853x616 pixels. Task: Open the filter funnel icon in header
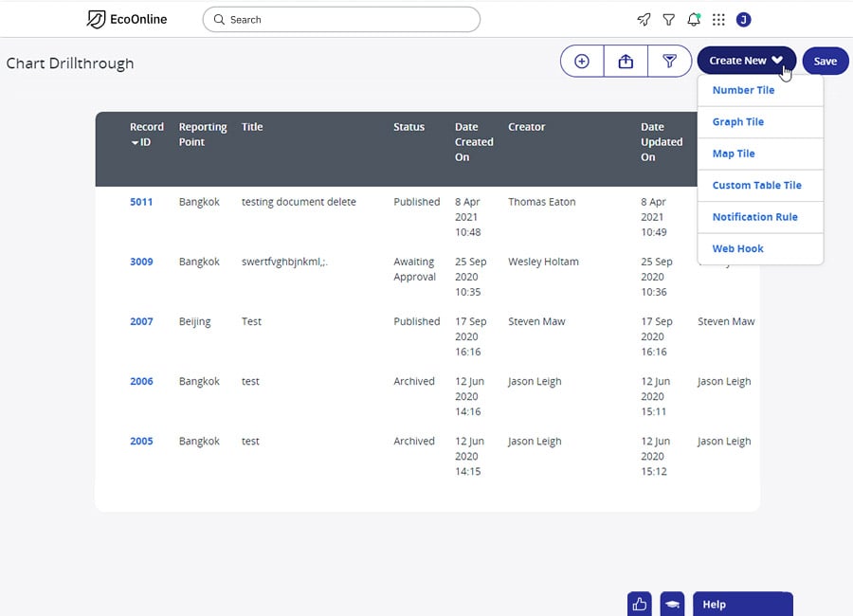668,20
